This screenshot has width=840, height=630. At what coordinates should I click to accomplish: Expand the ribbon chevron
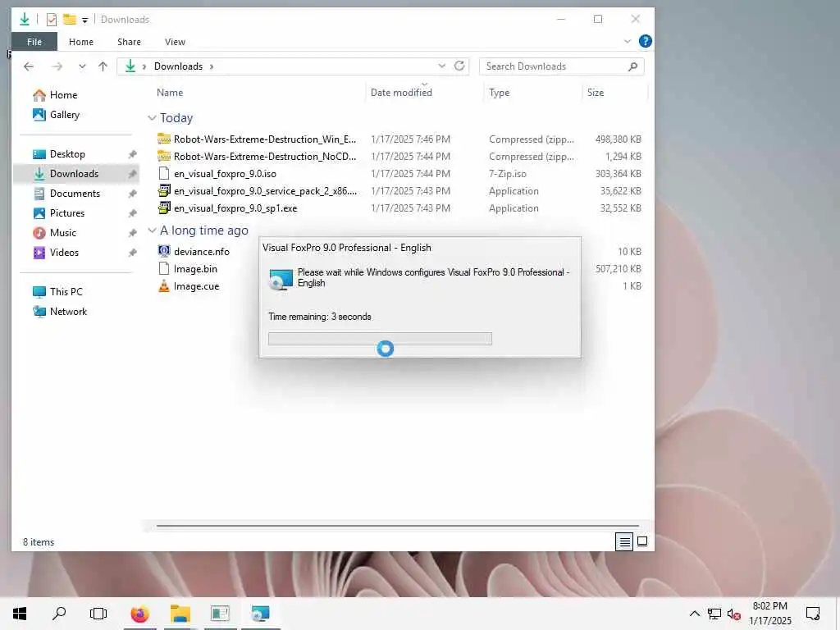pyautogui.click(x=628, y=41)
